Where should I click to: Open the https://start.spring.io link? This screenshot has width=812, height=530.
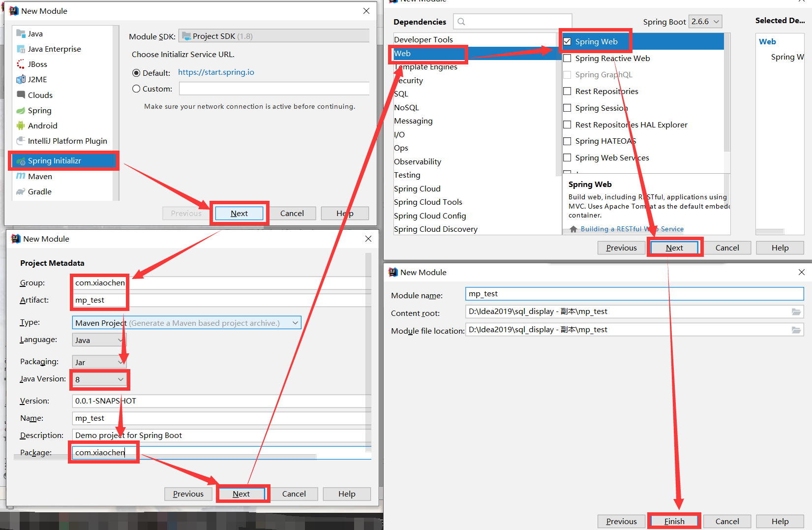216,72
